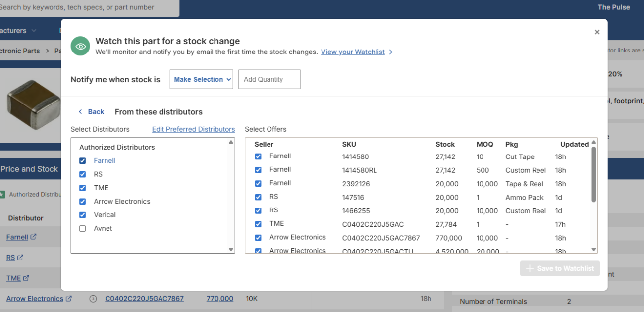Select The Pulse menu item
Viewport: 644px width, 312px height.
tap(614, 7)
